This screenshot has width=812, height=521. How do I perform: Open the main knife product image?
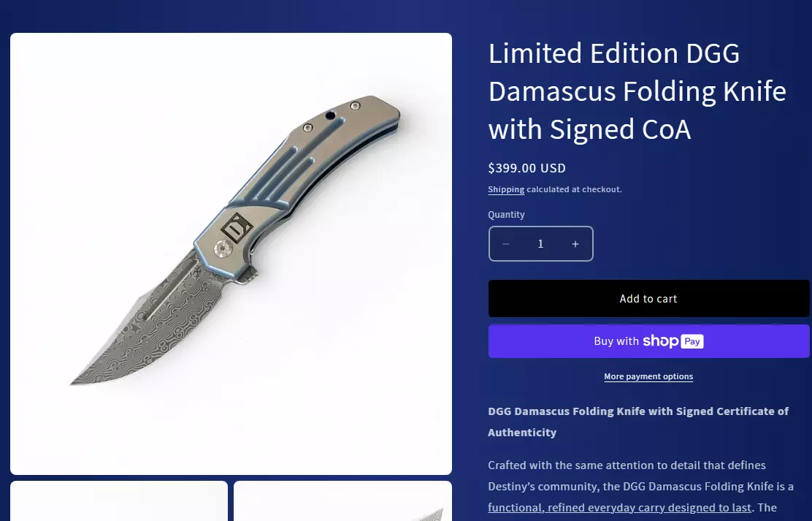[231, 254]
